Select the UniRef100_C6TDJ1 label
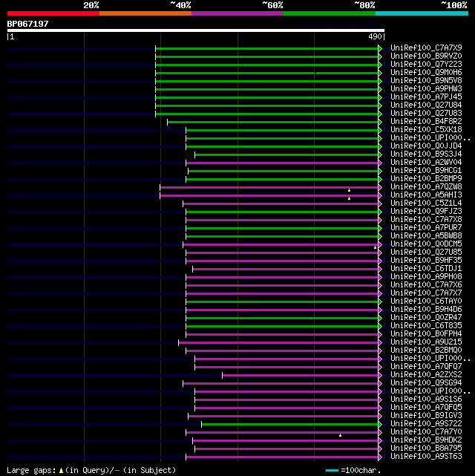Viewport: 475px width, 476px height. 426,269
